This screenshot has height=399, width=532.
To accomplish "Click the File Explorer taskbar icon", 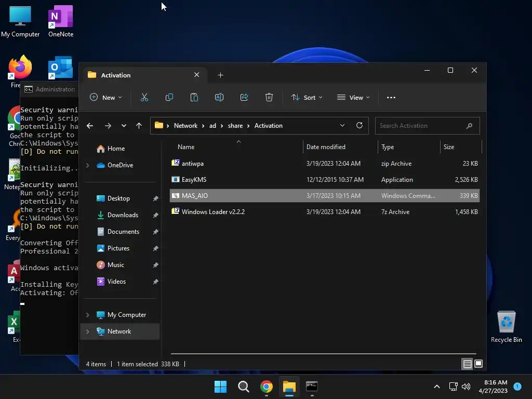I will [x=289, y=387].
